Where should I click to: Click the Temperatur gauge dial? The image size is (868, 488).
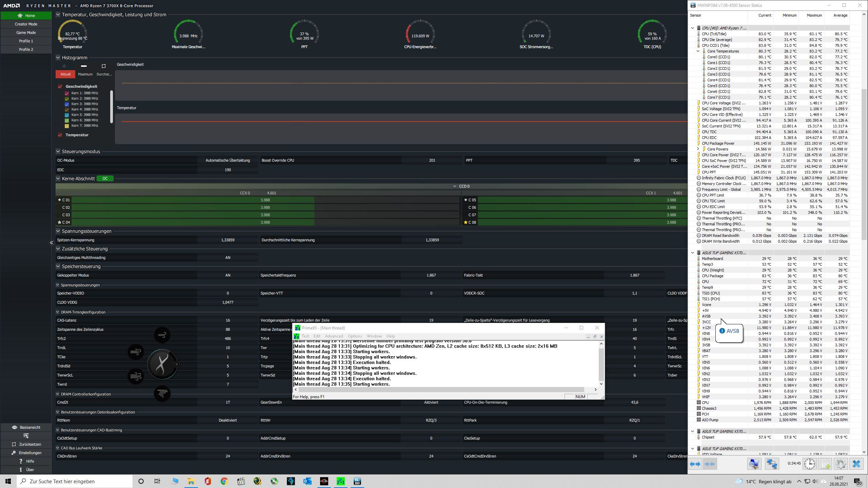73,34
